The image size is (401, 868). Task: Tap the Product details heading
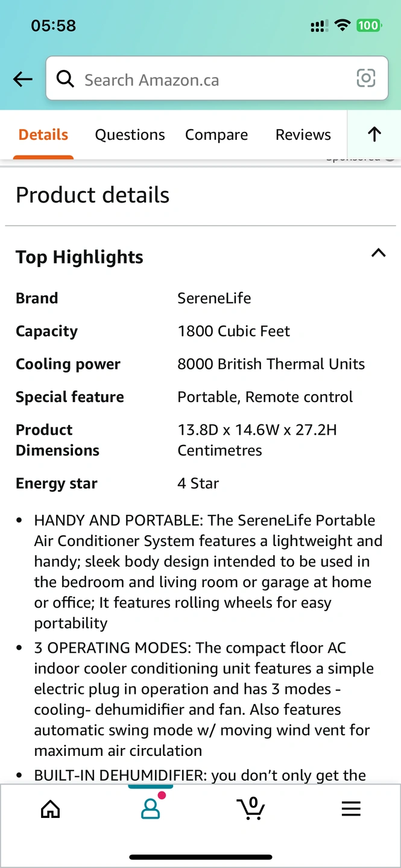[x=92, y=195]
